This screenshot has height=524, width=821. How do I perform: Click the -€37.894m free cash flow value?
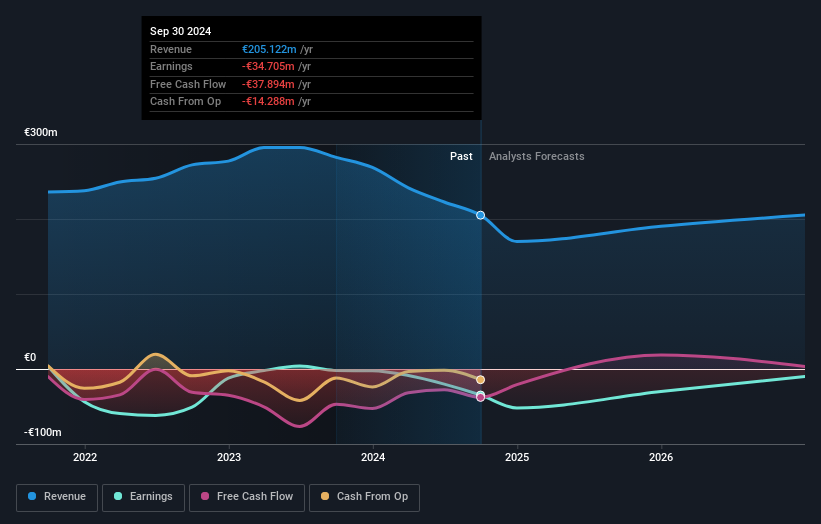click(x=268, y=84)
